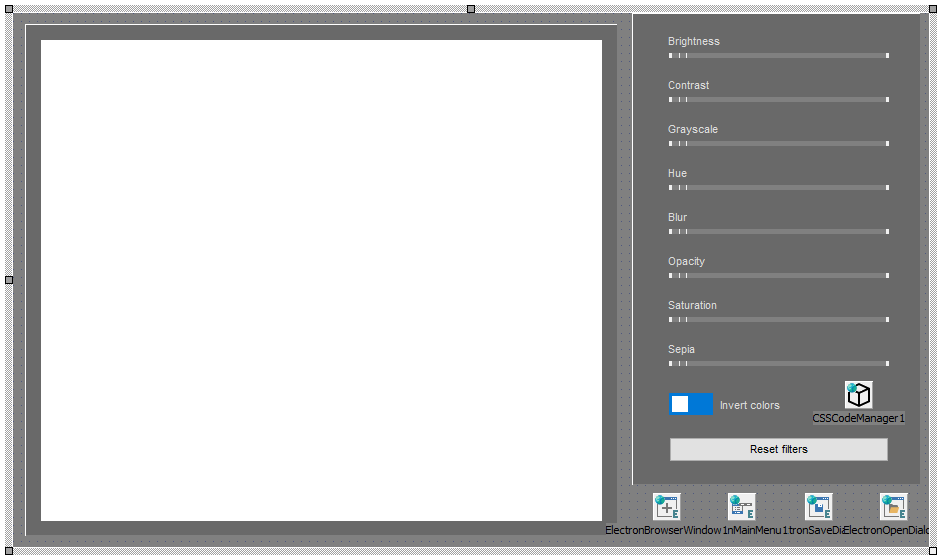Select the ElectronMainMenu1 component icon
This screenshot has height=560, width=942.
742,507
